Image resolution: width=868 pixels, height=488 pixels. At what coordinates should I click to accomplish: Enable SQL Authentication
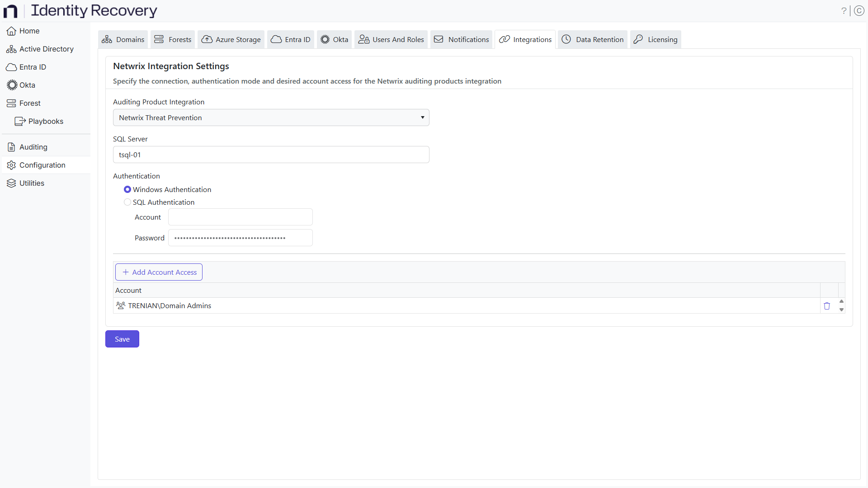(x=127, y=202)
